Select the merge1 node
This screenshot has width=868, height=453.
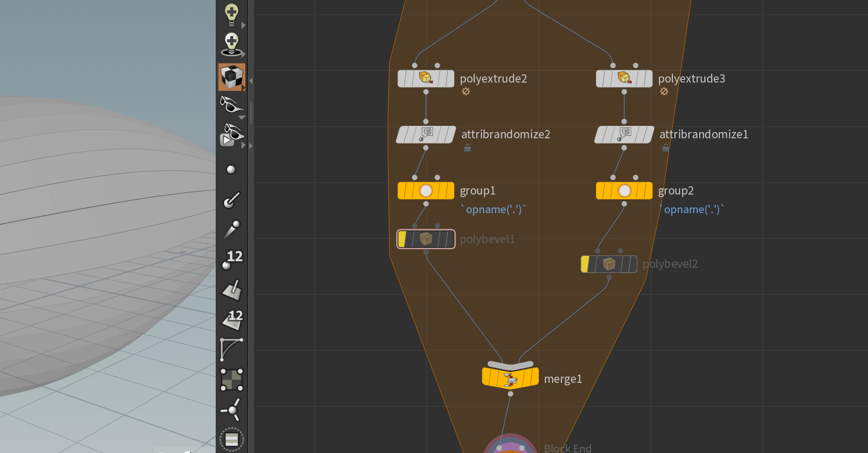510,377
